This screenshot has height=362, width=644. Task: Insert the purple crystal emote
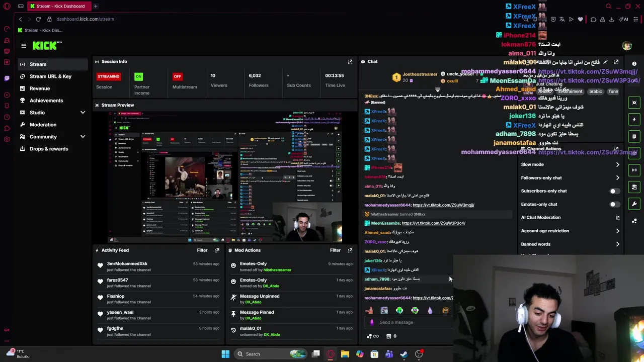click(x=430, y=310)
